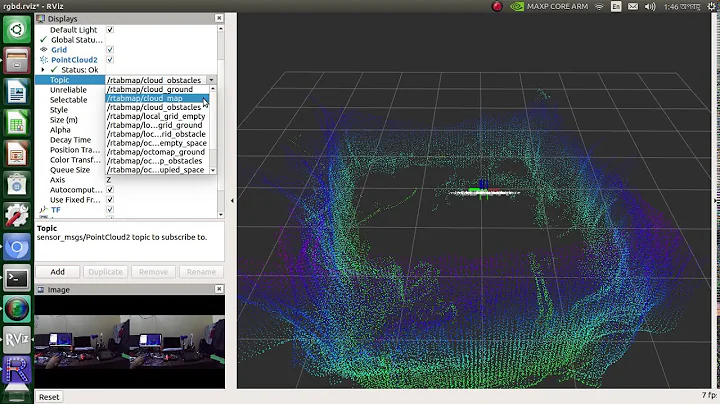Launch LibreOffice Writer from the dock
The width and height of the screenshot is (720, 404).
tap(17, 91)
